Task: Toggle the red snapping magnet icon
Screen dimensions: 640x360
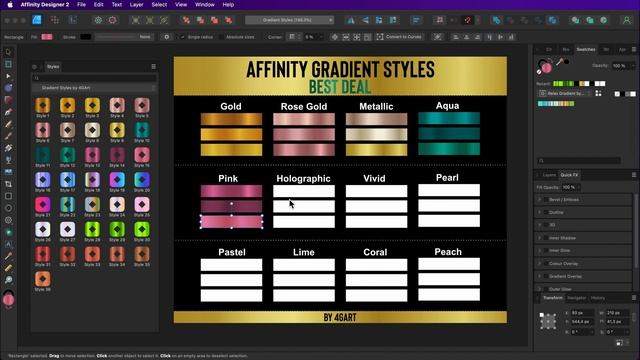Action: point(468,20)
